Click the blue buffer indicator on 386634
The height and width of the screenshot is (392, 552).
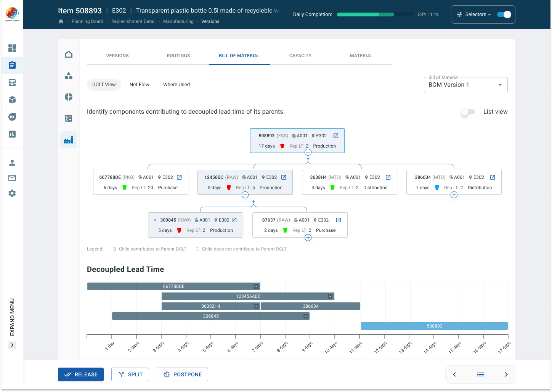tap(437, 188)
